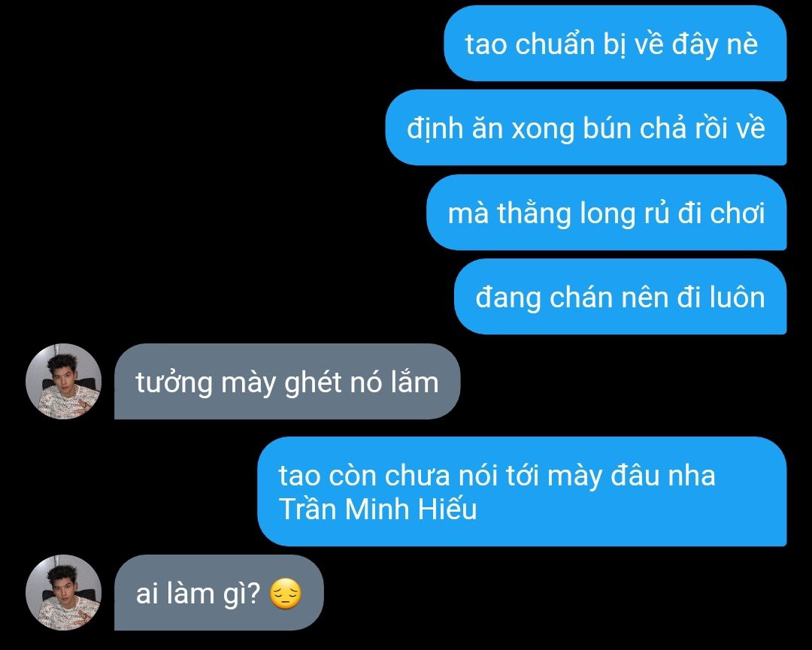Image resolution: width=812 pixels, height=650 pixels.
Task: Select the gray 'ai làm gì?' message bubble
Action: point(219,593)
